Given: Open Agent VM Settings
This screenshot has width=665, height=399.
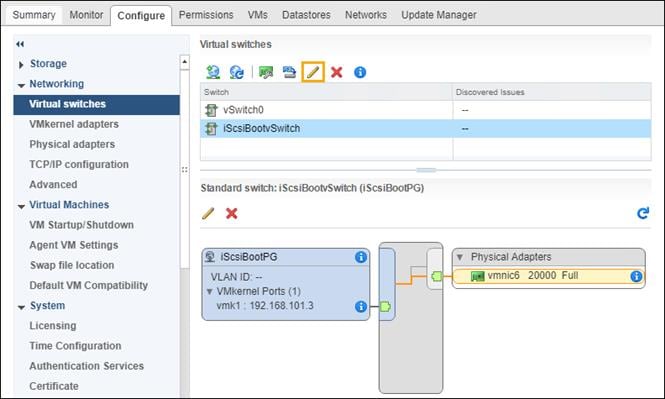Looking at the screenshot, I should (74, 245).
